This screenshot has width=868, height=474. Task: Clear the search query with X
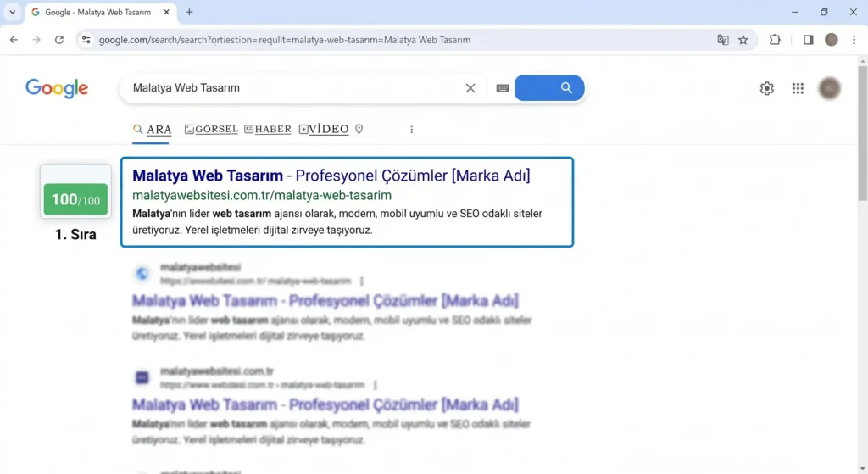coord(470,88)
